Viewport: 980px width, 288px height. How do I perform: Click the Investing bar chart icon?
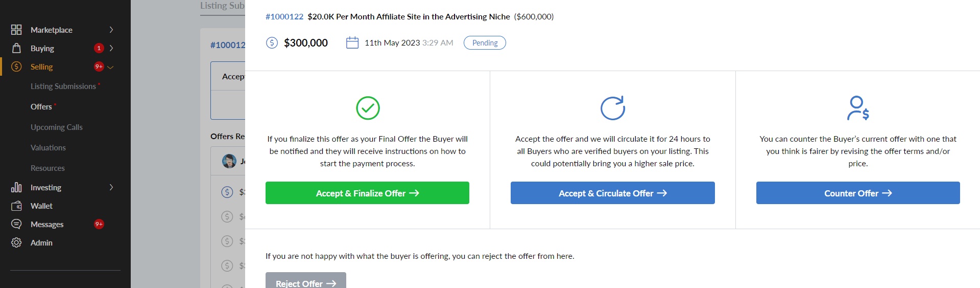(16, 187)
